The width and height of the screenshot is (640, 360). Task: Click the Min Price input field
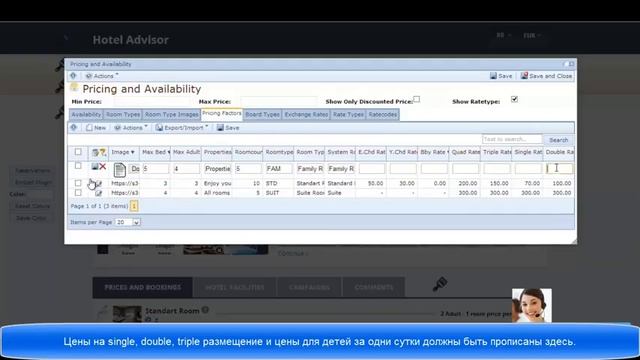pyautogui.click(x=152, y=102)
